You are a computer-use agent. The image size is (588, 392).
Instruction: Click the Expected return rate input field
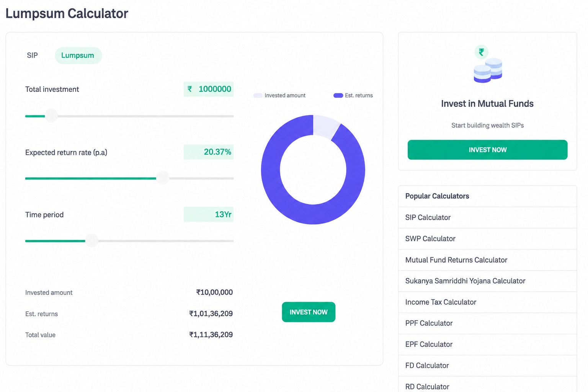click(x=209, y=152)
